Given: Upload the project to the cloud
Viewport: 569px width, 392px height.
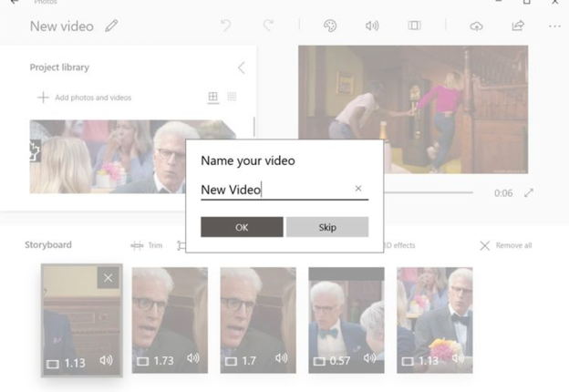Looking at the screenshot, I should click(476, 26).
